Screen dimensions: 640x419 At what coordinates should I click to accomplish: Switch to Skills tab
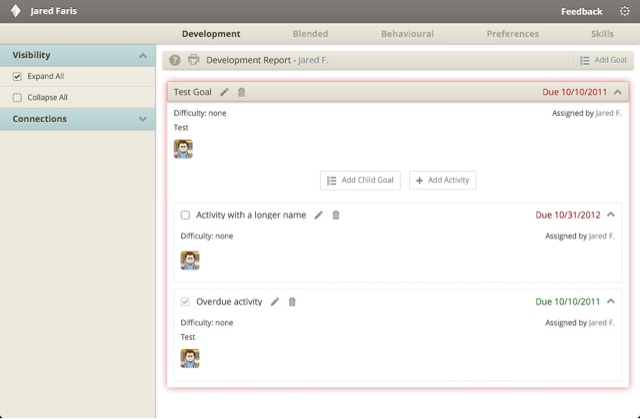click(x=602, y=34)
